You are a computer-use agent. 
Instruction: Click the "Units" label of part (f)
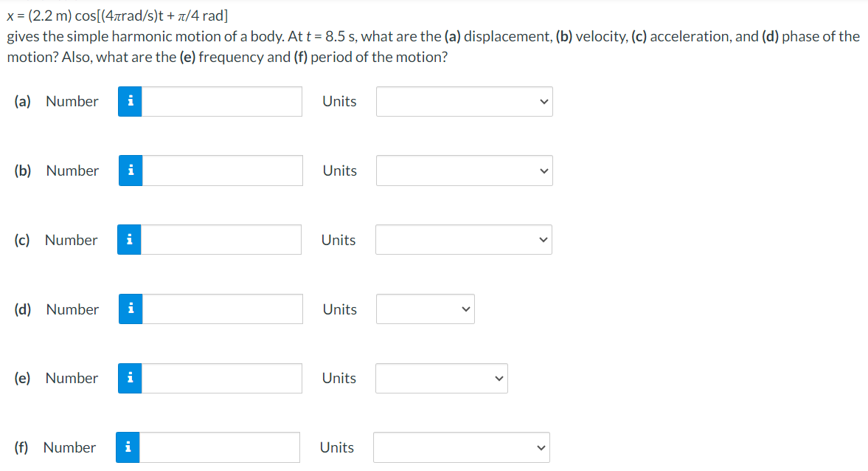(x=336, y=447)
